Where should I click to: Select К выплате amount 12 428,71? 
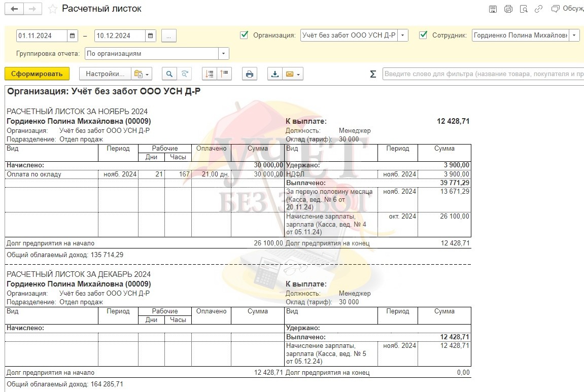(453, 121)
